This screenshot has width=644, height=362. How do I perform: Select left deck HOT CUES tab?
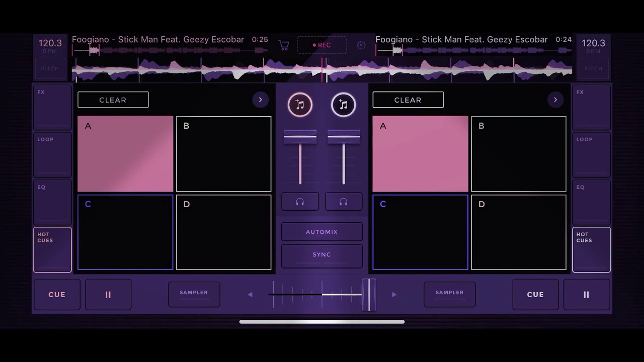(x=52, y=250)
